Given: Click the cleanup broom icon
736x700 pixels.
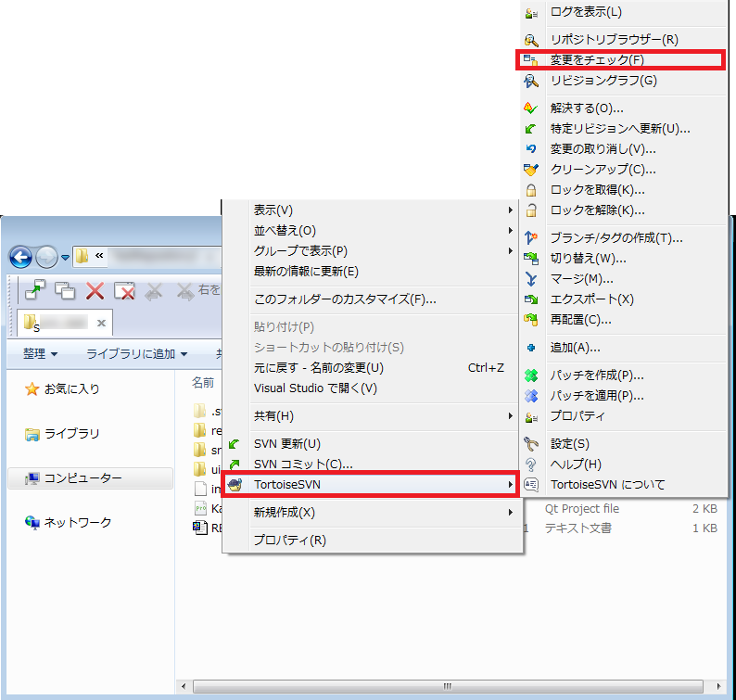Looking at the screenshot, I should [531, 170].
